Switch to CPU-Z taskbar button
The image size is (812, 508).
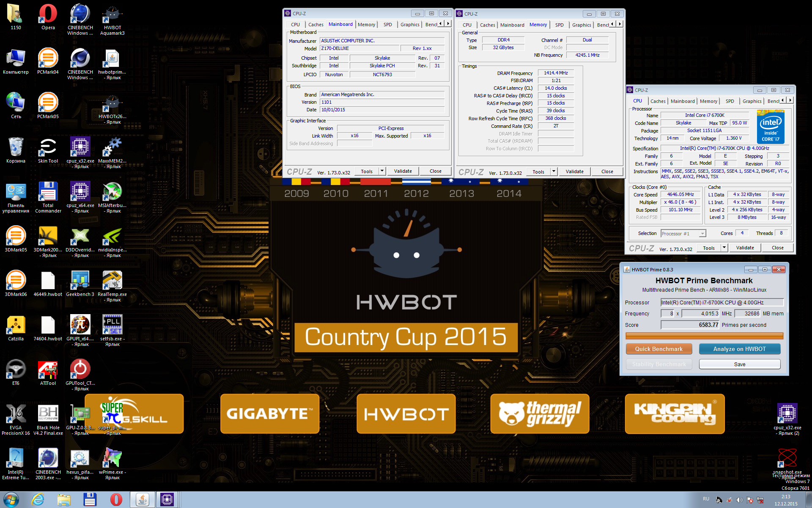click(x=167, y=500)
